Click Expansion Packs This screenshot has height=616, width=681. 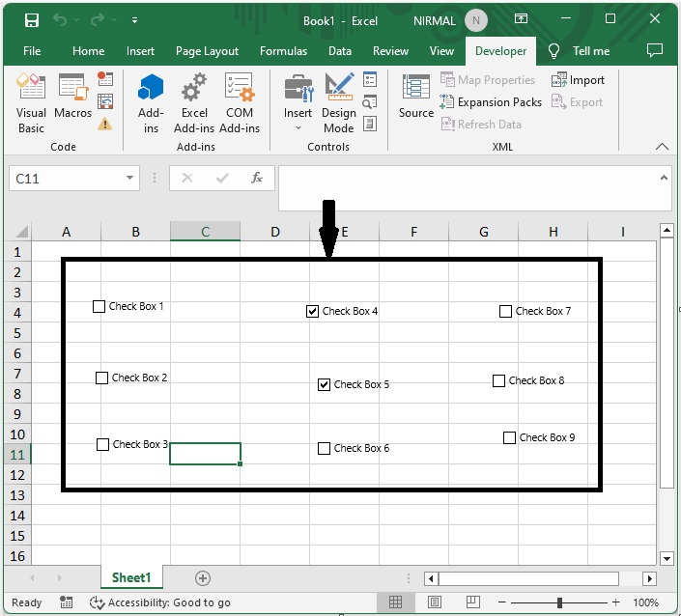491,102
